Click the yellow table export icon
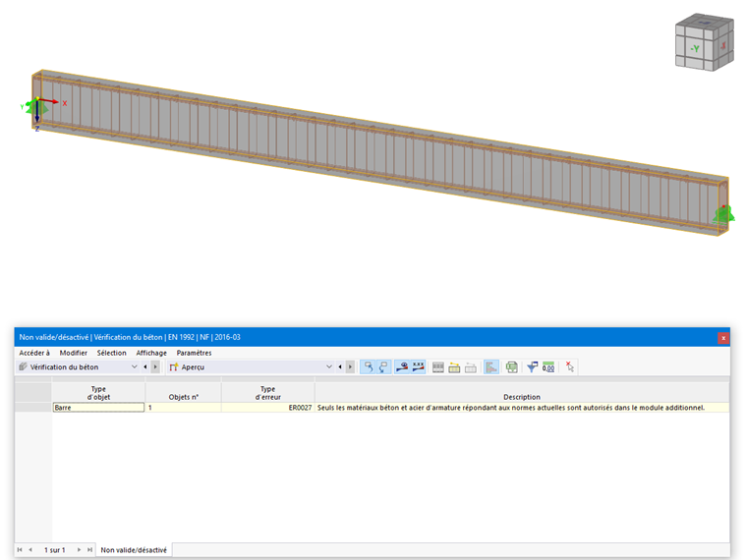 pyautogui.click(x=454, y=367)
